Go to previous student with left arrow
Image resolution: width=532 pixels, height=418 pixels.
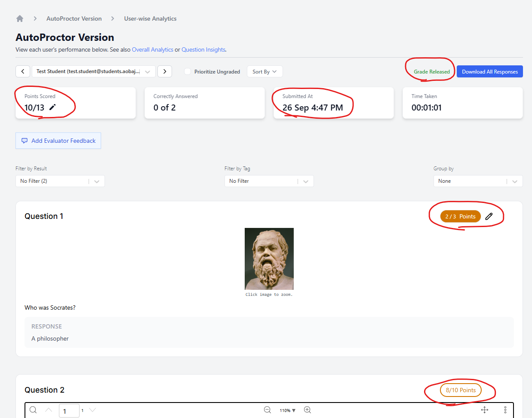[23, 71]
